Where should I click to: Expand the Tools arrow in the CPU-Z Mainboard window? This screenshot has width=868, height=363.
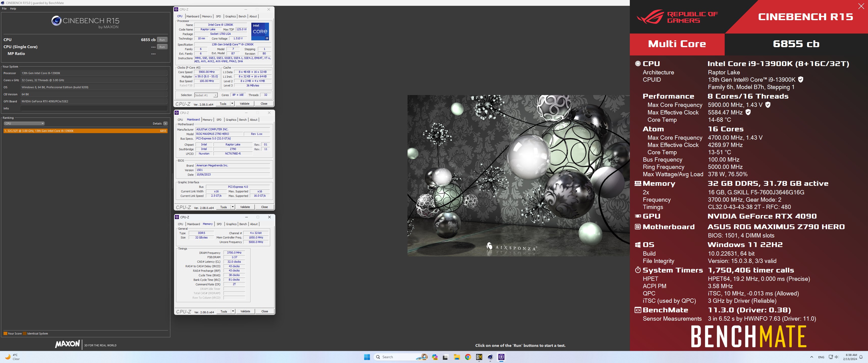click(232, 207)
